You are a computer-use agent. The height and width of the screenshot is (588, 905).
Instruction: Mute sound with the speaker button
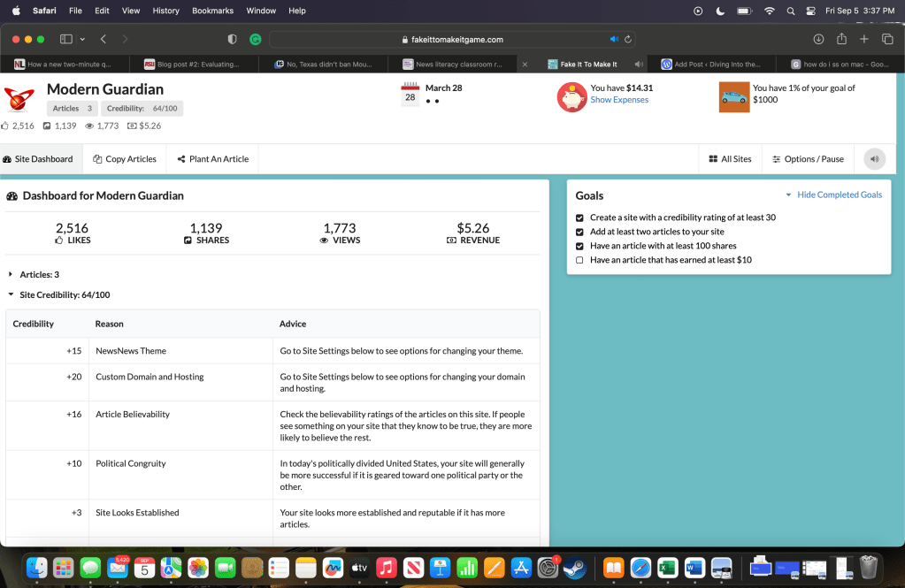click(874, 159)
